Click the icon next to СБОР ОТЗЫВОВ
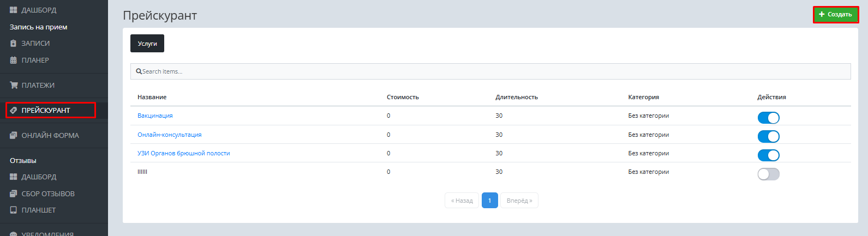The image size is (868, 236). [x=14, y=194]
